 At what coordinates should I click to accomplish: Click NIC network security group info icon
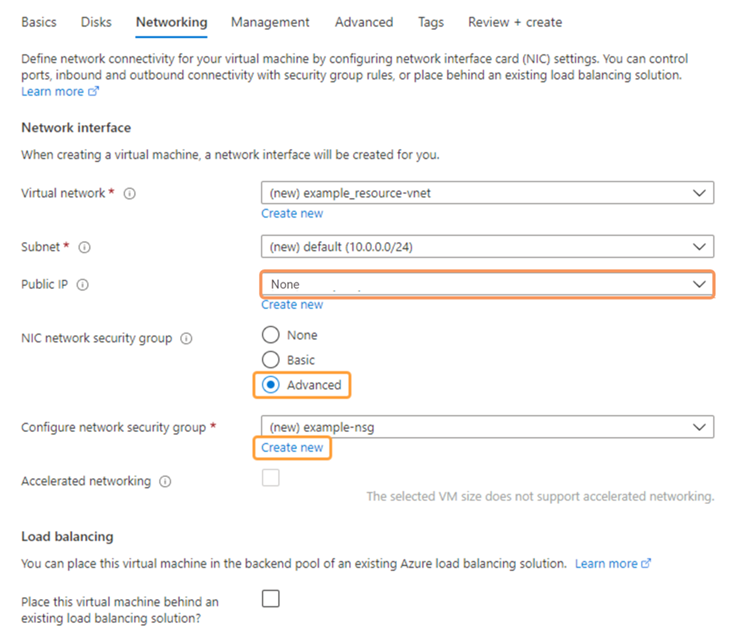tap(186, 339)
